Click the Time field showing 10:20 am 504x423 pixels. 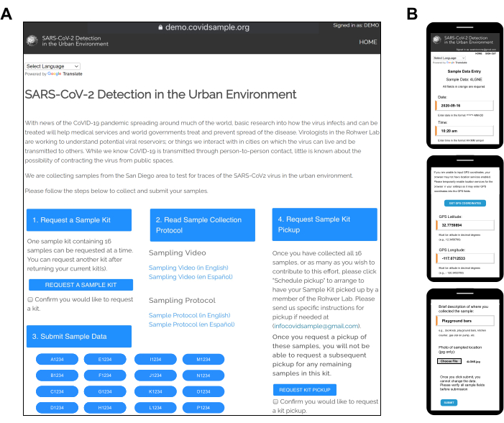pyautogui.click(x=464, y=131)
